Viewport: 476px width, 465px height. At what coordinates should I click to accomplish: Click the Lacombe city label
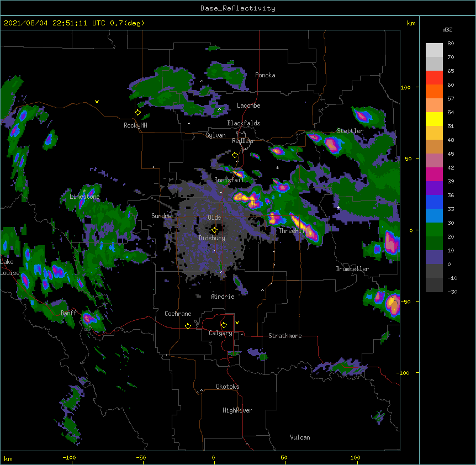tap(248, 105)
